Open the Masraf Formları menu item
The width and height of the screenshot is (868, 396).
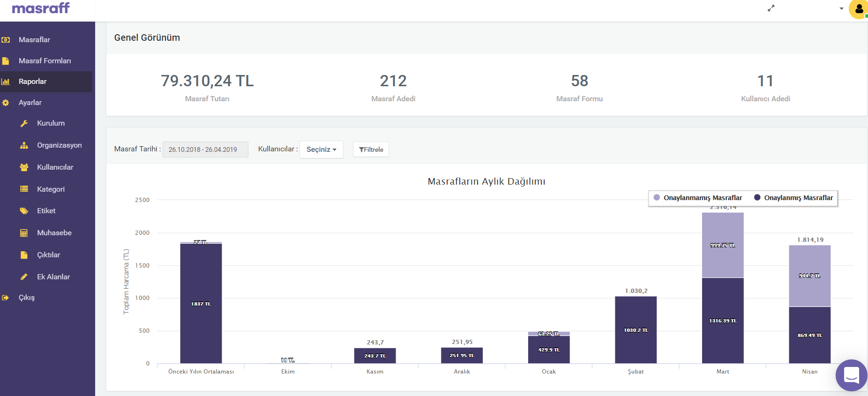click(x=46, y=61)
